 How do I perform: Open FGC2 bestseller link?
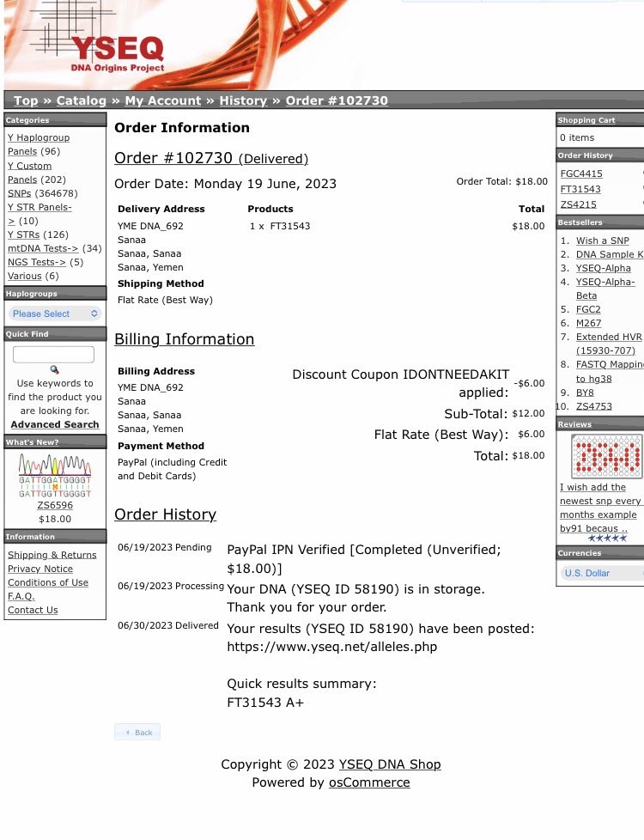[588, 309]
